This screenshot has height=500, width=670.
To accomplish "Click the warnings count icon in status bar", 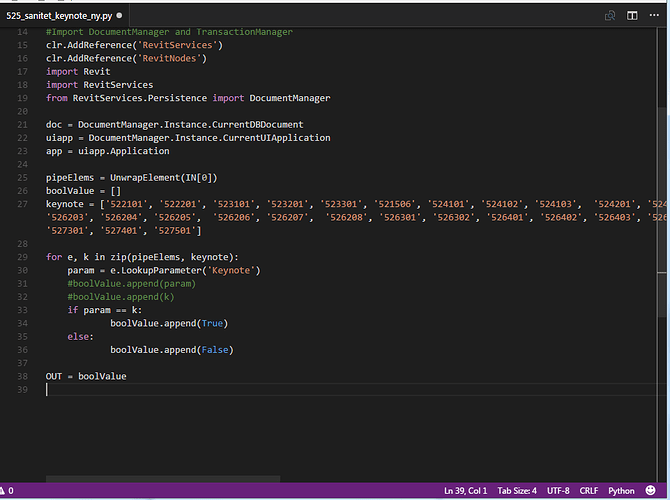I will [6, 491].
